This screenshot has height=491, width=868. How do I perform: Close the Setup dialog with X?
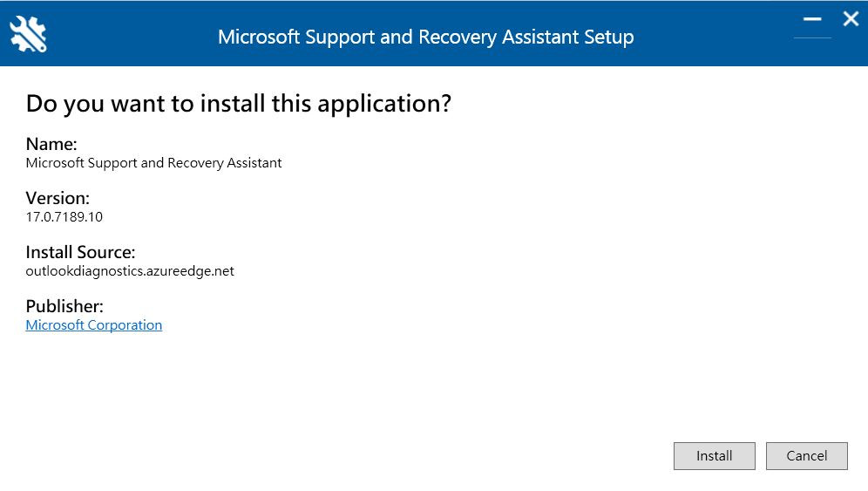pos(851,18)
